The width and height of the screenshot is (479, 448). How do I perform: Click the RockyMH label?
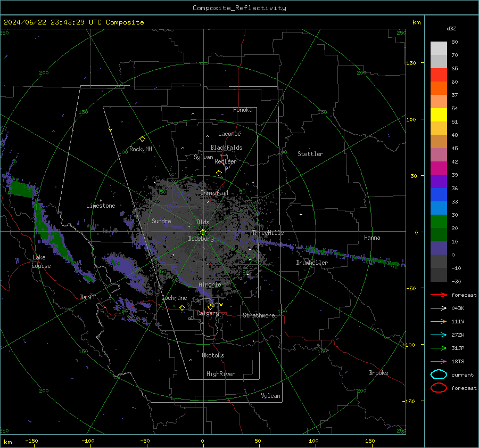141,149
